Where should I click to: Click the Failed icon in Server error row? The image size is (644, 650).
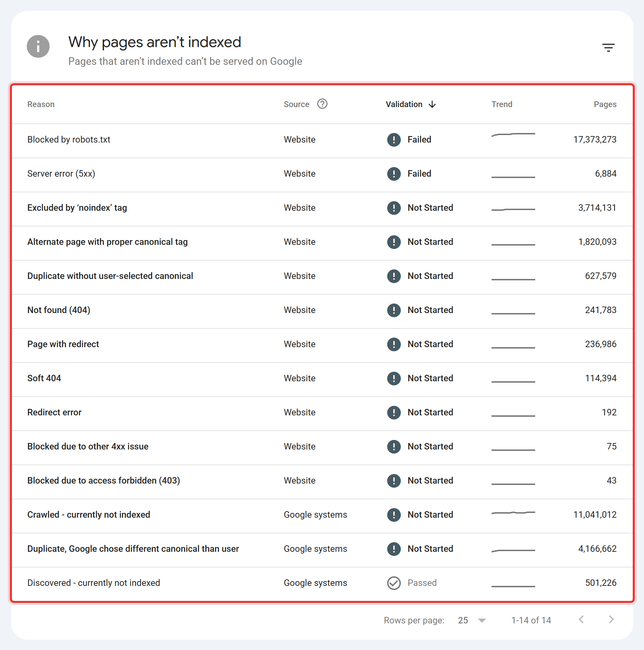(394, 174)
